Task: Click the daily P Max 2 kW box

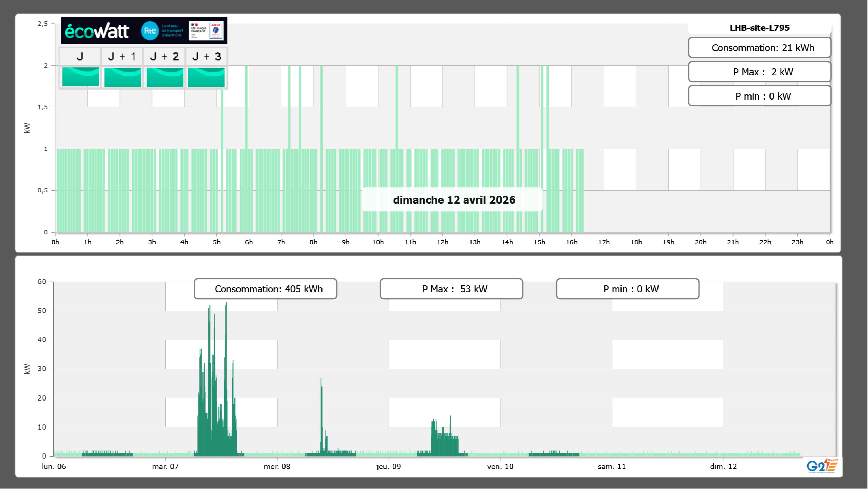Action: pyautogui.click(x=759, y=72)
